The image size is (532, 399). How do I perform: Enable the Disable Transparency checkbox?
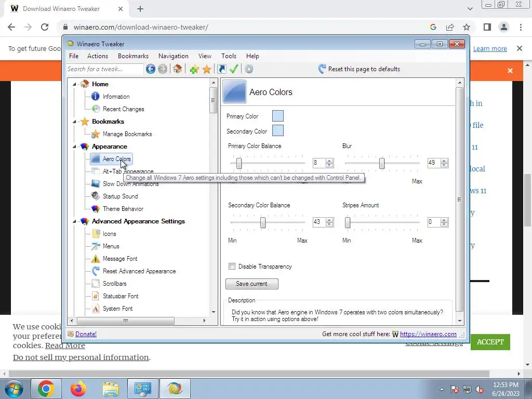[x=232, y=267]
